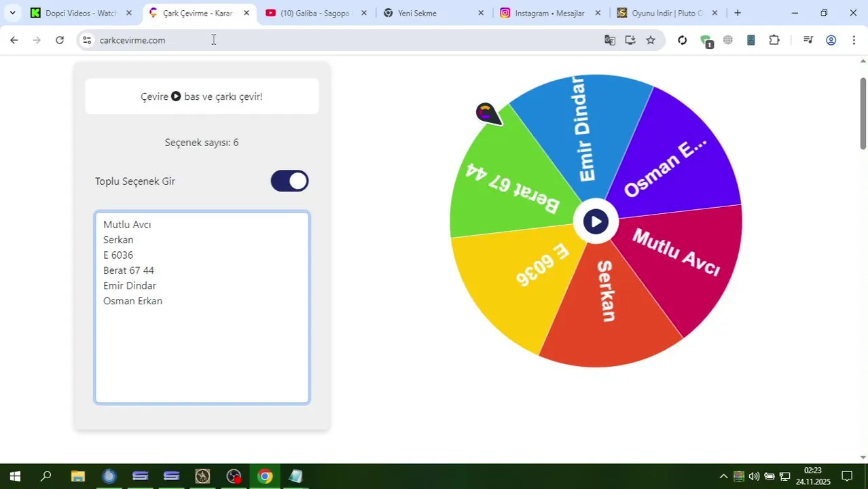Open the circular arrows sync extension
868x489 pixels.
(x=683, y=40)
